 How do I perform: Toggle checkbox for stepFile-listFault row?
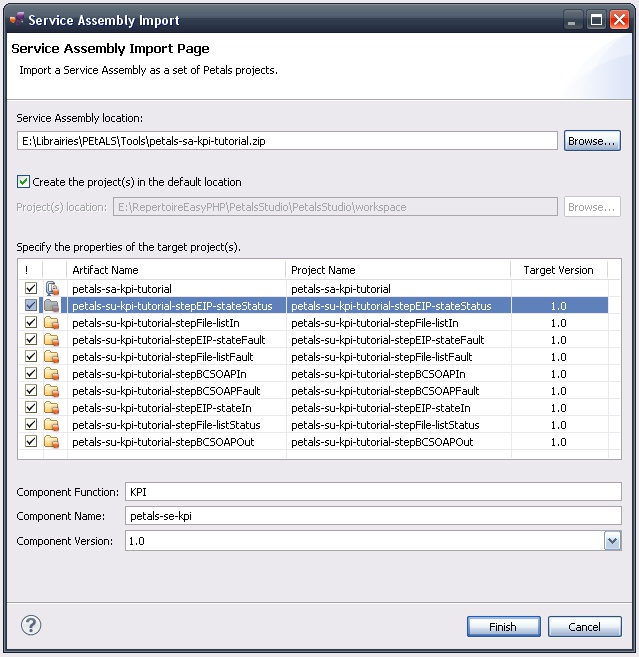(30, 357)
